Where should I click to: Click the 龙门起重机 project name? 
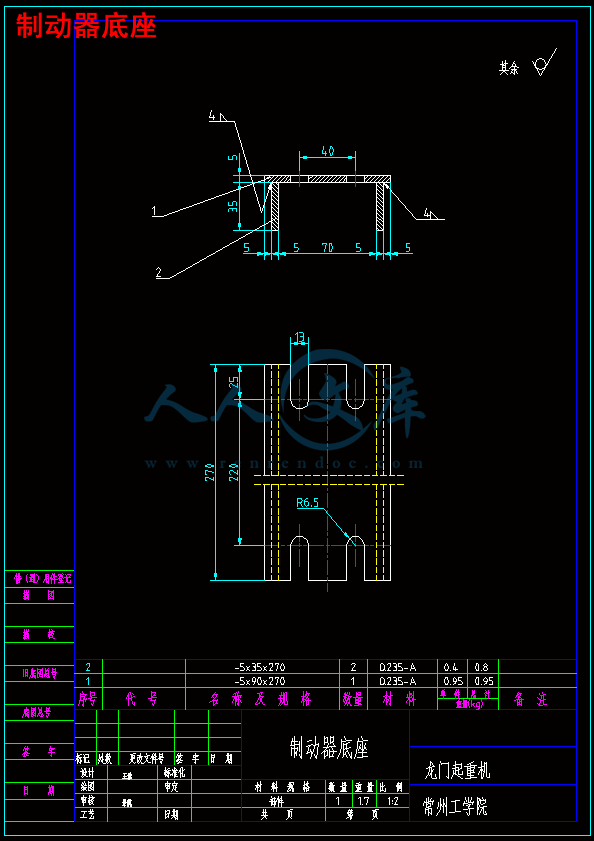pos(457,771)
